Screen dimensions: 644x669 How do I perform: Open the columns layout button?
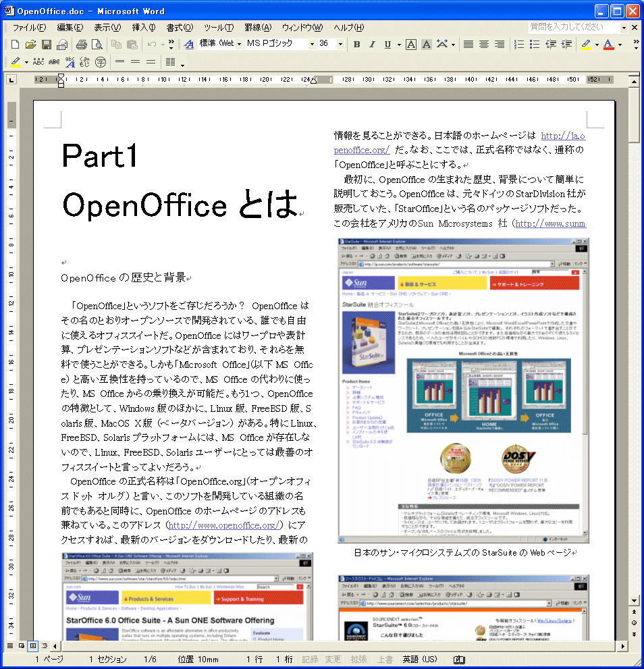click(170, 62)
